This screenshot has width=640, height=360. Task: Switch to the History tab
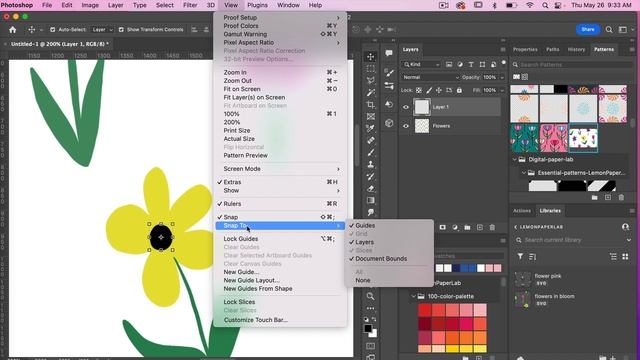tap(576, 49)
